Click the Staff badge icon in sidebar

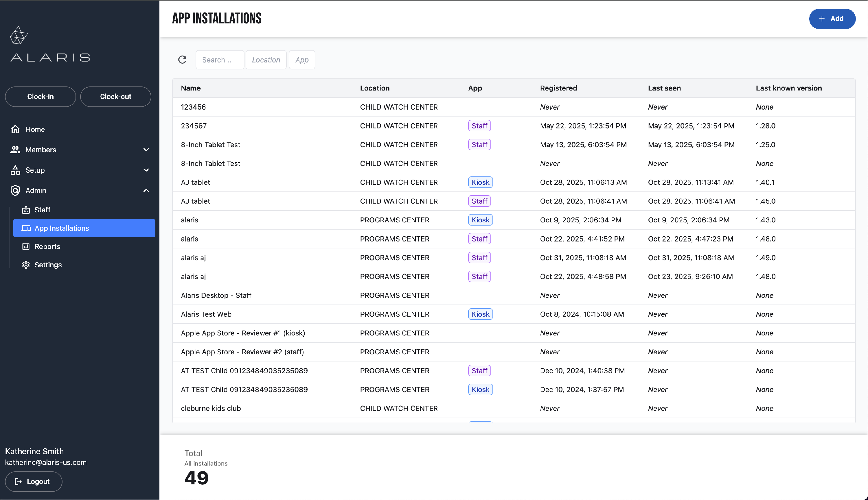26,210
